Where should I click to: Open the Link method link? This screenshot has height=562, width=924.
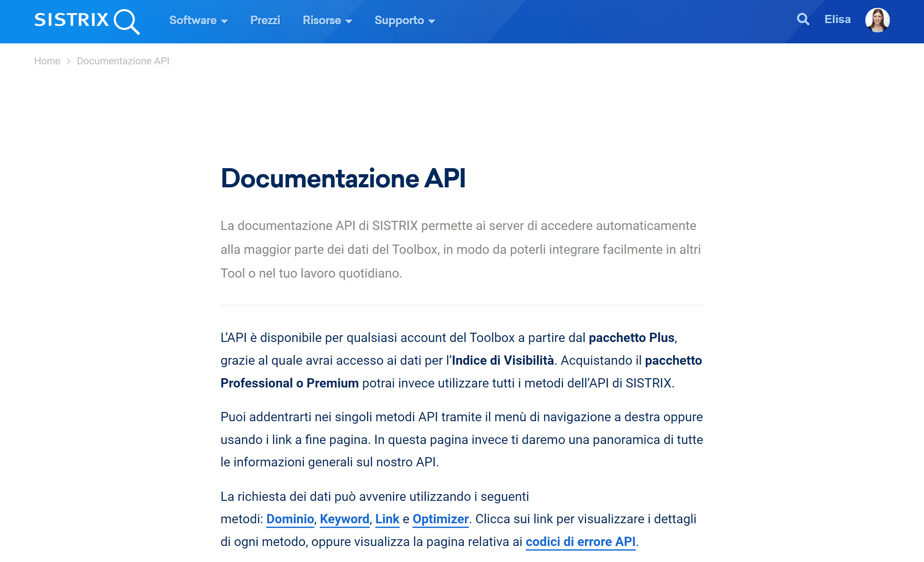pyautogui.click(x=387, y=519)
